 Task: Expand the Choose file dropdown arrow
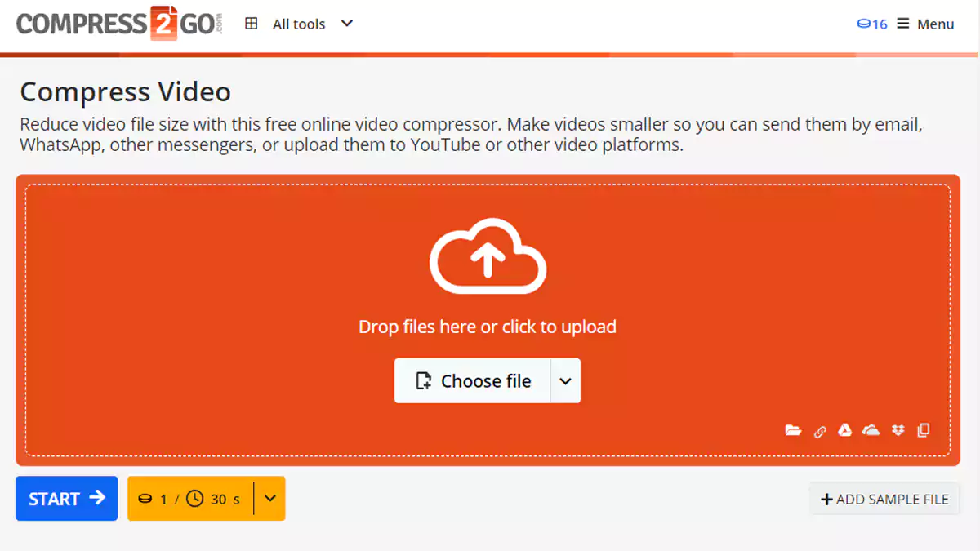coord(565,381)
